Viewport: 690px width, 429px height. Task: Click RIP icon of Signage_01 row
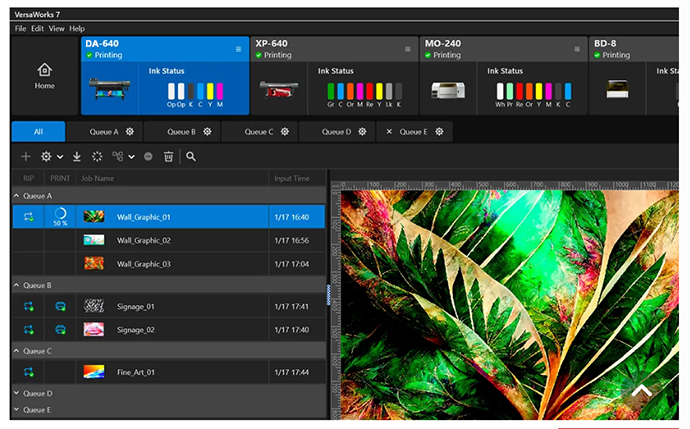coord(29,306)
